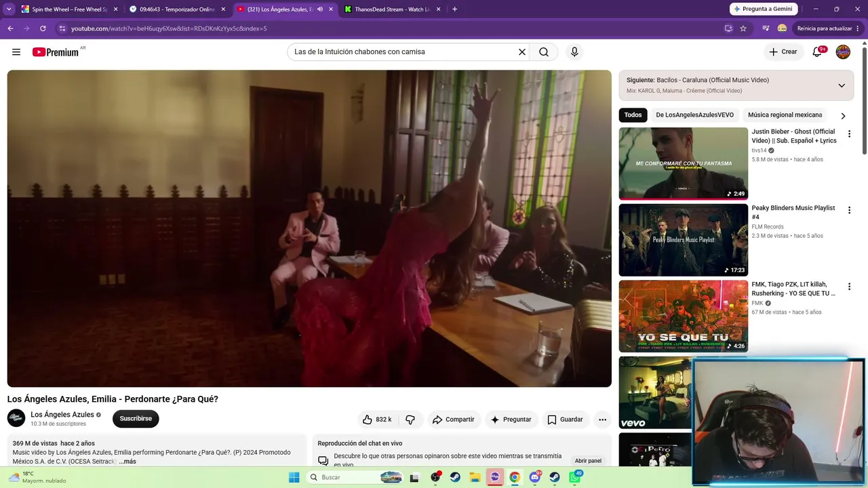The height and width of the screenshot is (488, 868).
Task: Open the live chat replay panel
Action: [x=588, y=461]
